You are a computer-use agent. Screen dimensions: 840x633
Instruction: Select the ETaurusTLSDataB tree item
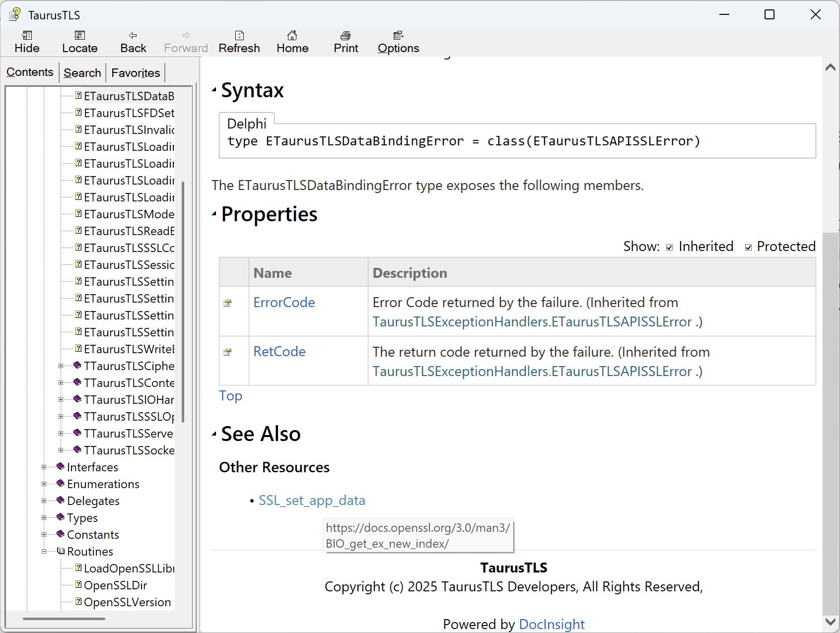point(129,96)
